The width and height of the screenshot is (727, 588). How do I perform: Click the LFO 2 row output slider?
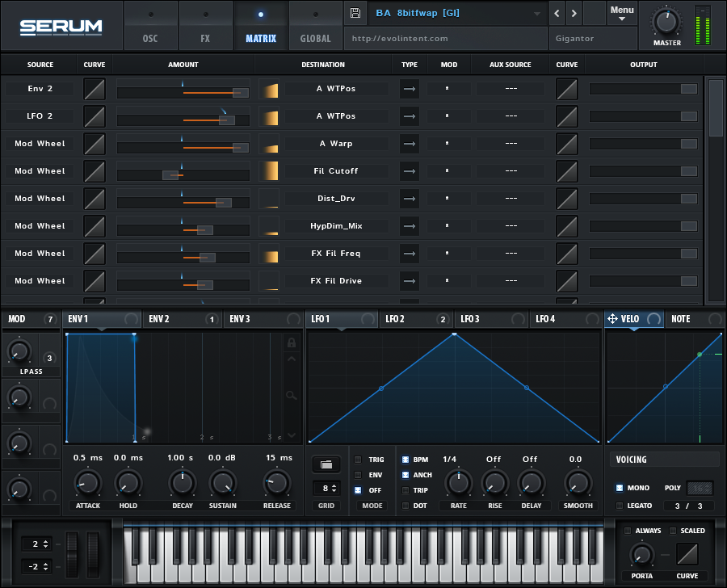[x=644, y=116]
